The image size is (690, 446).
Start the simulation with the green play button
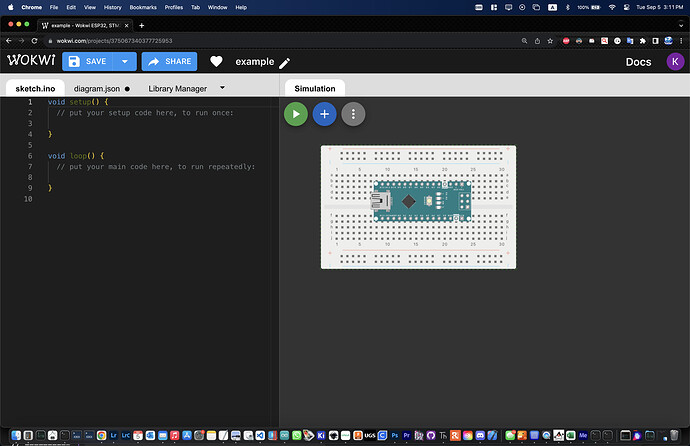click(295, 114)
